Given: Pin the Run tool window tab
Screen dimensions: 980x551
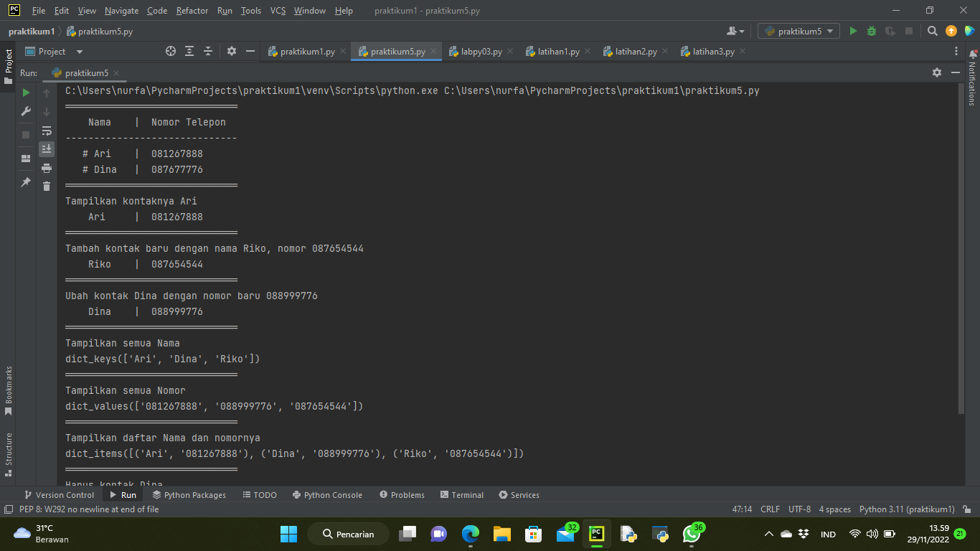Looking at the screenshot, I should 25,183.
